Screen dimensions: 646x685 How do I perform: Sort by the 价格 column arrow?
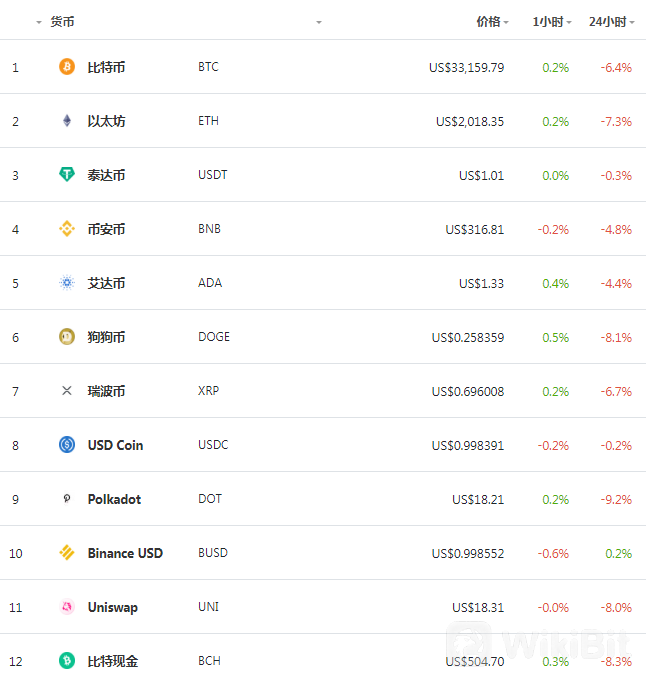pos(506,22)
